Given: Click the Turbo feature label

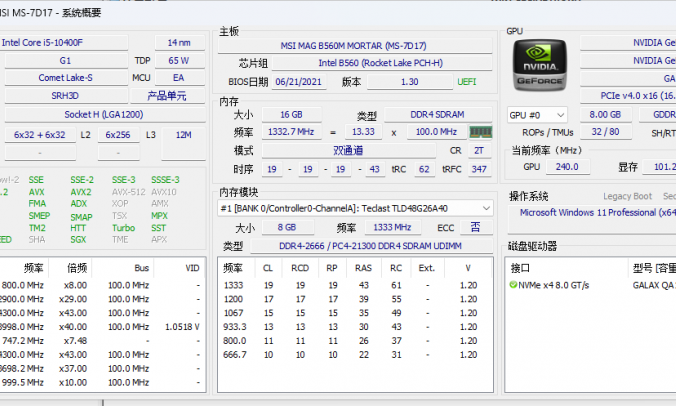Looking at the screenshot, I should click(124, 228).
